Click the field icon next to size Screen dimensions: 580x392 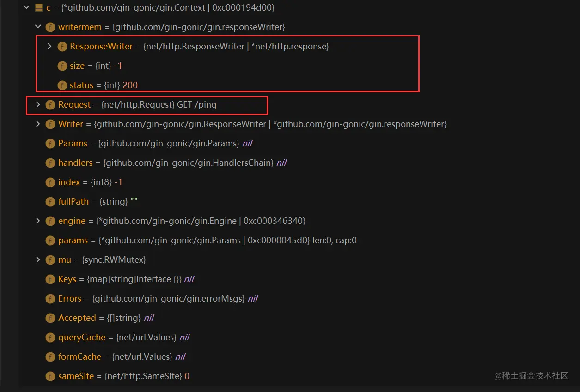(62, 66)
